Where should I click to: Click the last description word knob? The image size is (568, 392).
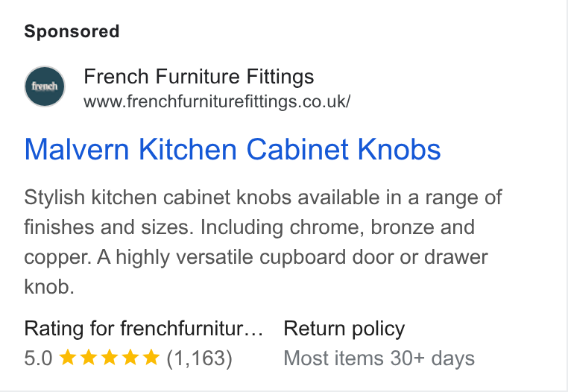(49, 287)
